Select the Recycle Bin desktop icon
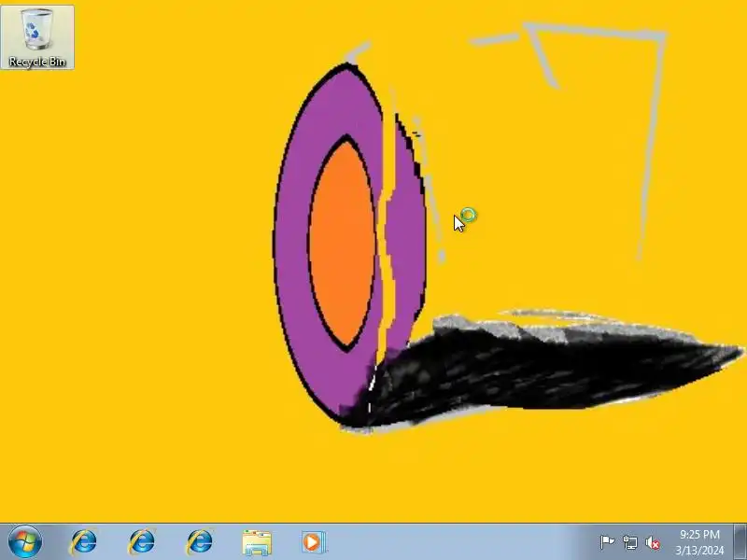747x560 pixels. (x=37, y=37)
